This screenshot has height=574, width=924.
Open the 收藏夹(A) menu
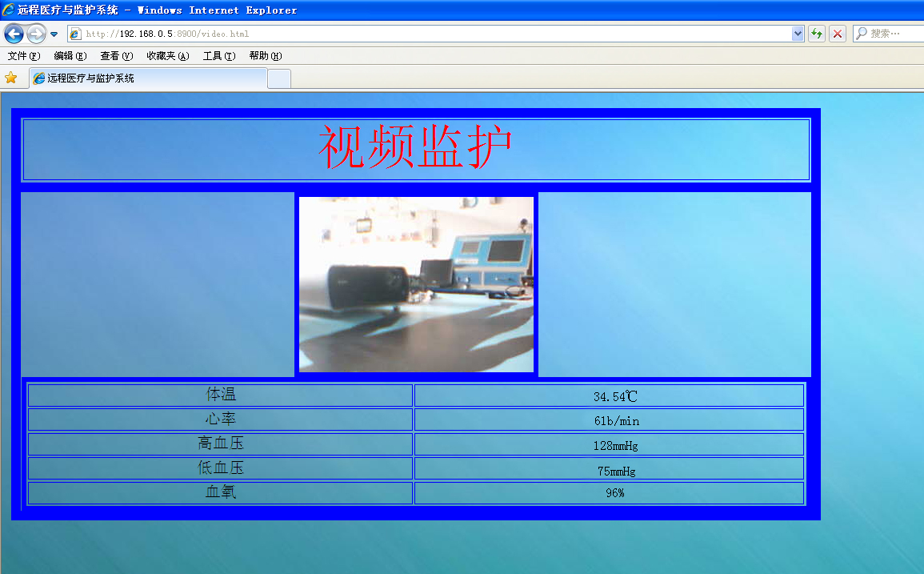168,56
